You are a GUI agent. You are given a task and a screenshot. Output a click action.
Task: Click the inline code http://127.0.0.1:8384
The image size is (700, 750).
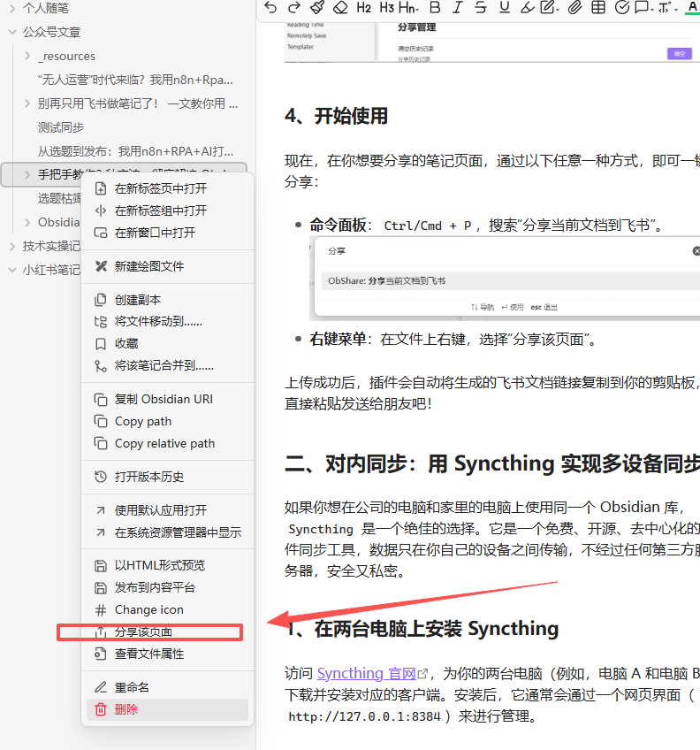[364, 716]
